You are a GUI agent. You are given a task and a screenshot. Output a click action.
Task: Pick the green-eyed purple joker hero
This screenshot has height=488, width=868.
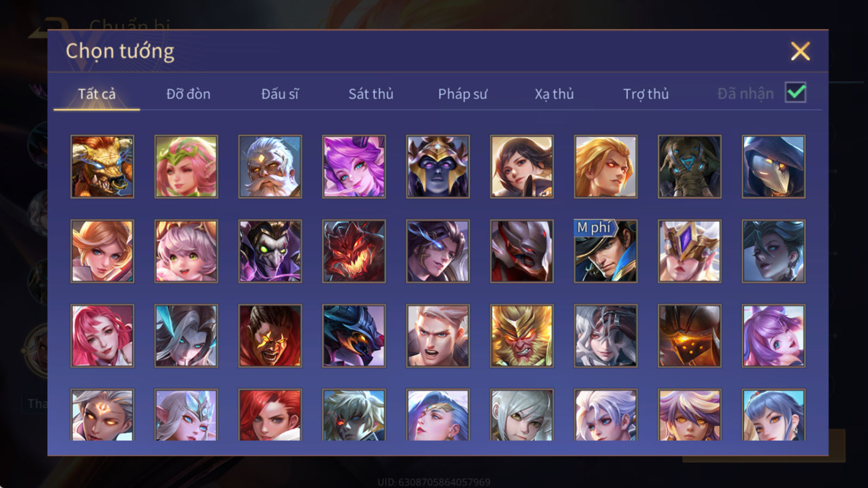tap(270, 251)
